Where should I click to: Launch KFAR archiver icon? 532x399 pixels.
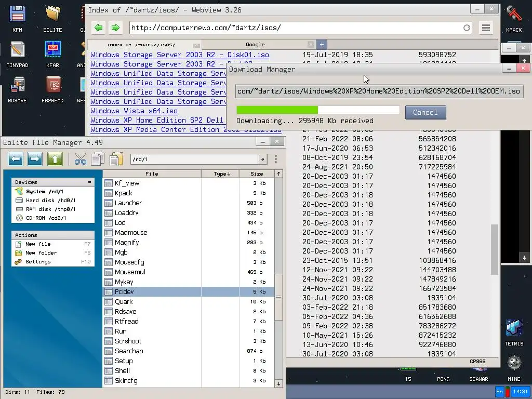pyautogui.click(x=52, y=54)
